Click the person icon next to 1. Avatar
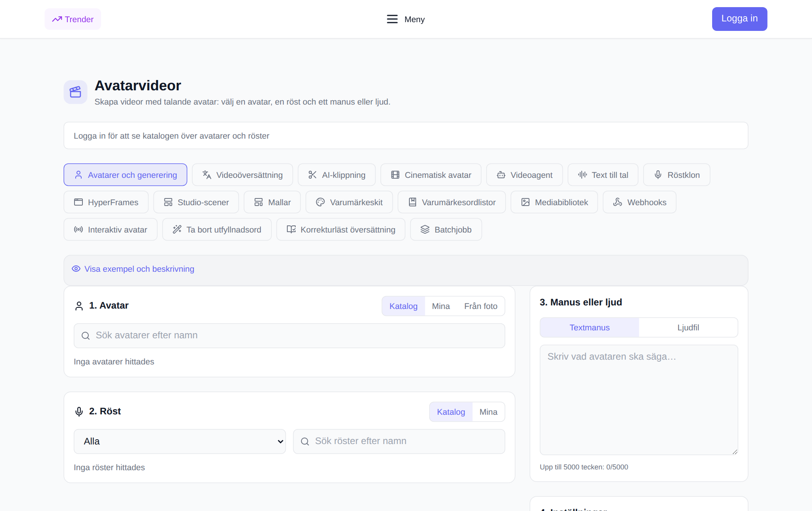812x511 pixels. [x=79, y=306]
